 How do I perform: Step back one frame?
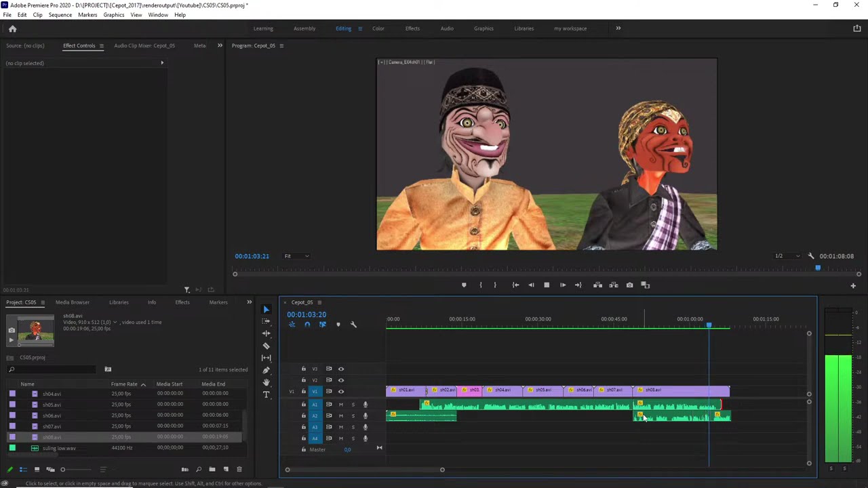(x=531, y=285)
